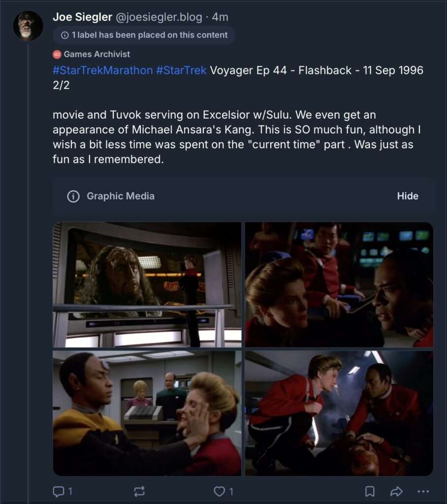The image size is (447, 504).
Task: Open the #StarTrek hashtag
Action: [181, 70]
